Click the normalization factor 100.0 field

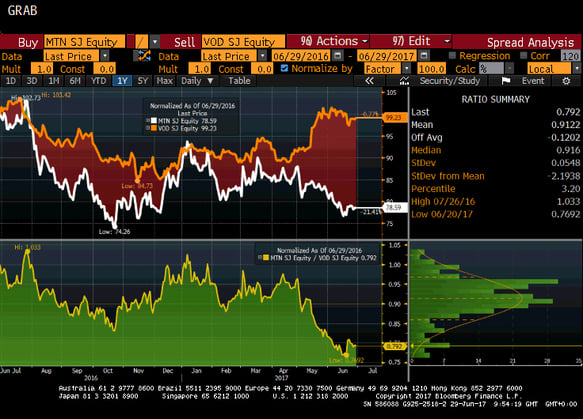(431, 69)
